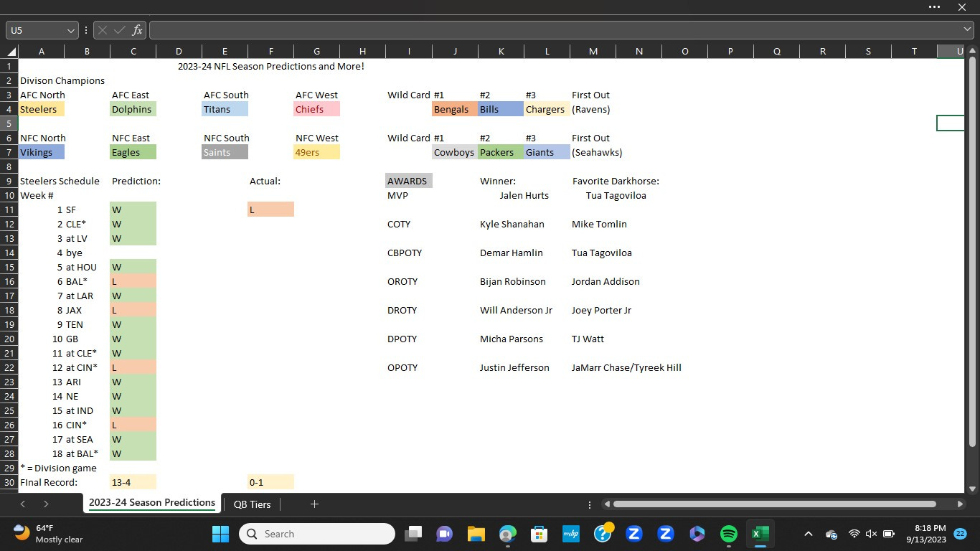980x551 pixels.
Task: Click the Excel taskbar icon
Action: point(760,534)
